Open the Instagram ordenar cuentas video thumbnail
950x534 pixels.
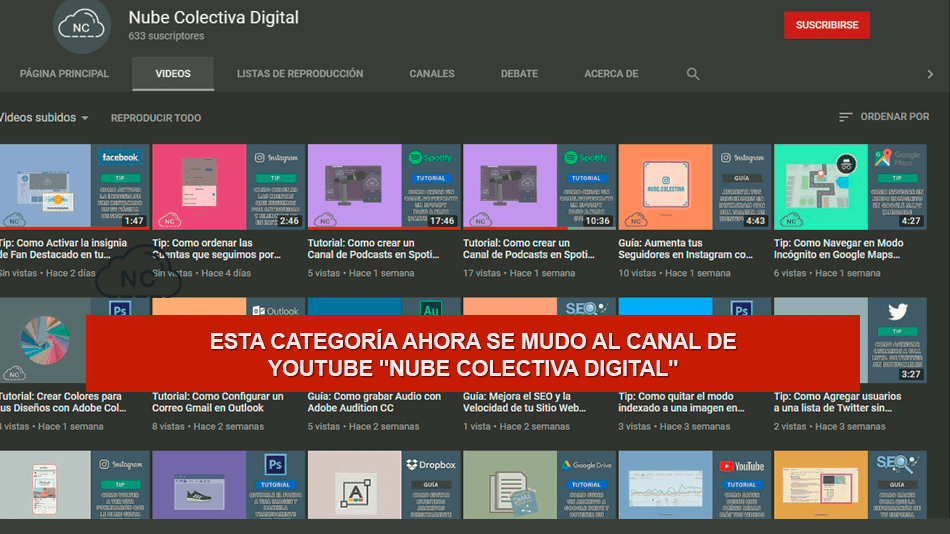click(x=228, y=187)
